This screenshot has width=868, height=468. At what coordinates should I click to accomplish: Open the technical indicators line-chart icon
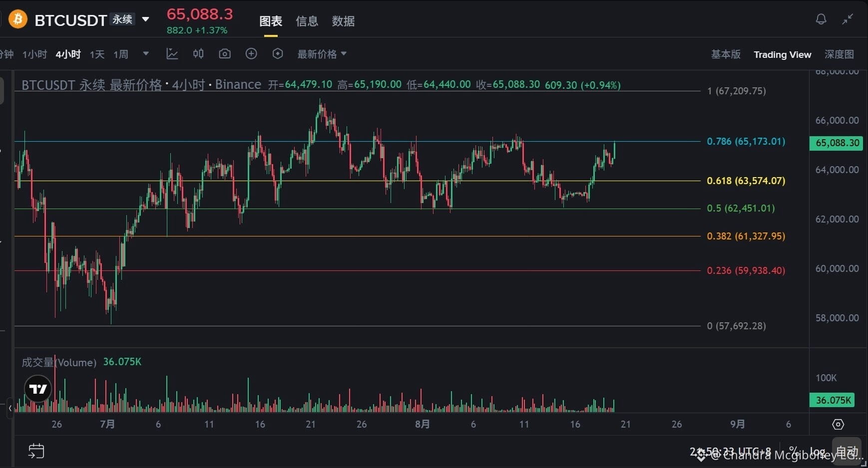172,54
